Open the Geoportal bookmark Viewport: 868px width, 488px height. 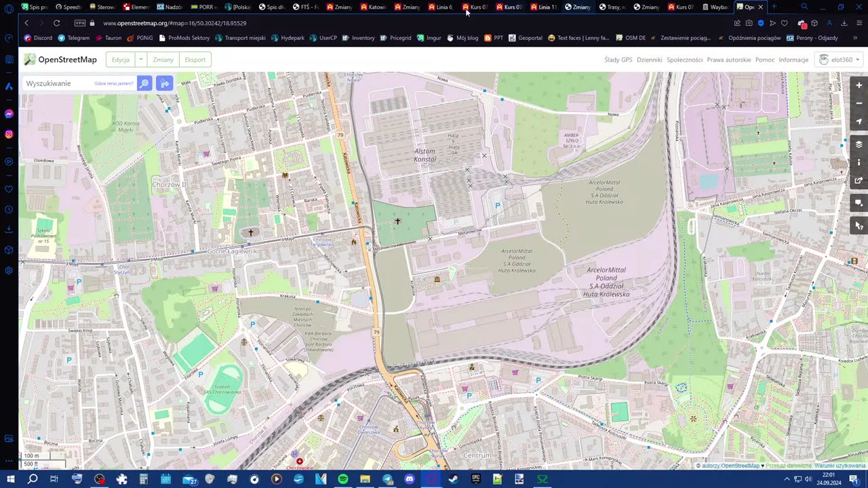pyautogui.click(x=526, y=38)
